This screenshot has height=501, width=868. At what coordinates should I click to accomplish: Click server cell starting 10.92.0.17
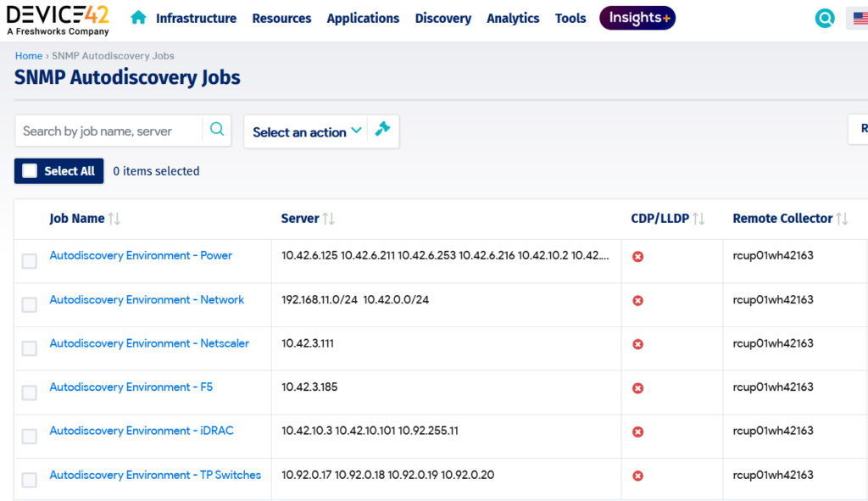click(x=387, y=475)
